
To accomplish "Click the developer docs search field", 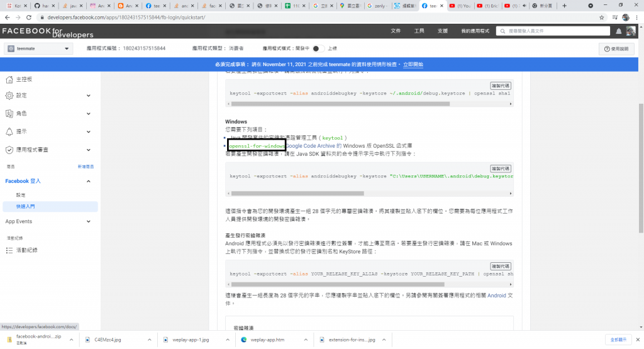I will [553, 31].
